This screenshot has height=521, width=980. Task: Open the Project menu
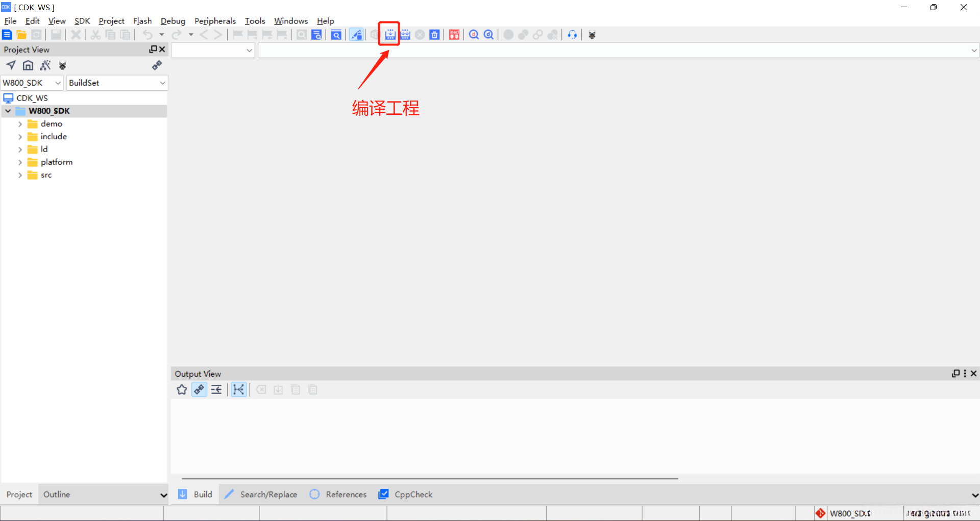(111, 21)
